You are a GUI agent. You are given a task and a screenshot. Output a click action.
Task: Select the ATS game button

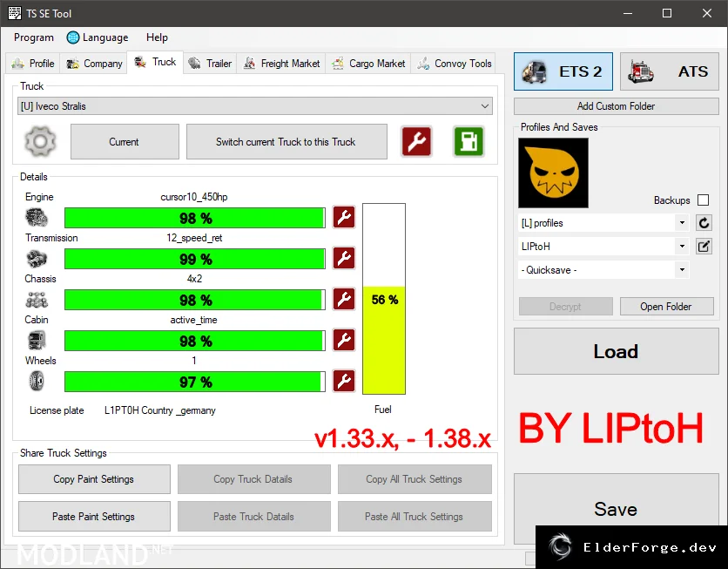[x=670, y=71]
